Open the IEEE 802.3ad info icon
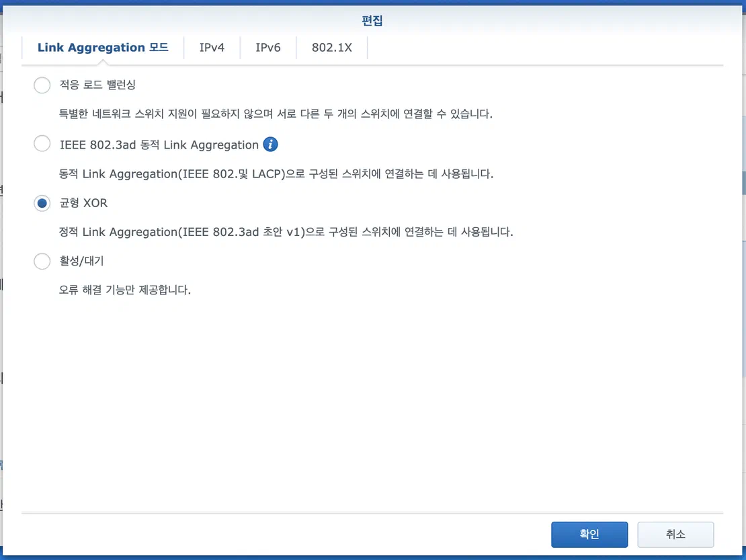Screen dimensions: 746x560 [270, 144]
